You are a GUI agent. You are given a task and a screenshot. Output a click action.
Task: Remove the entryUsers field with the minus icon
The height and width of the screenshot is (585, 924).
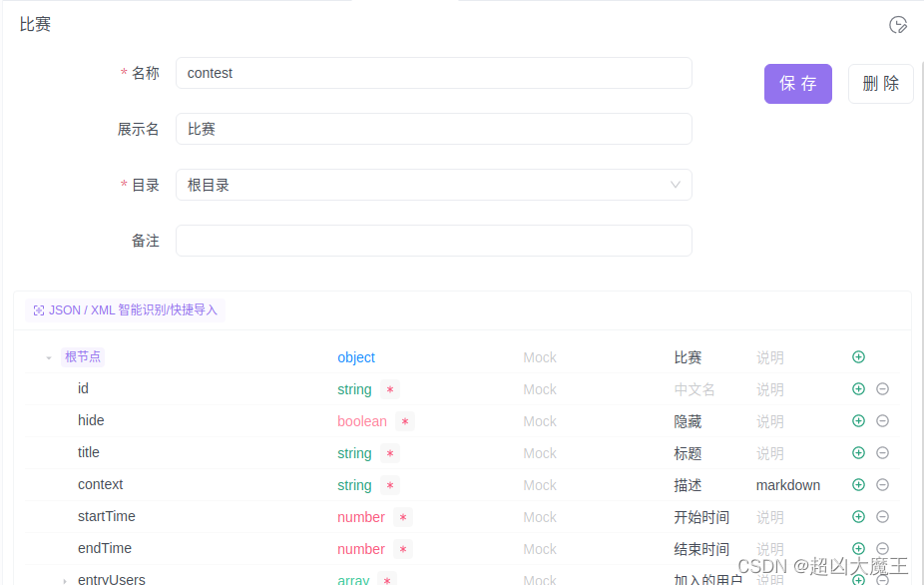click(x=882, y=579)
